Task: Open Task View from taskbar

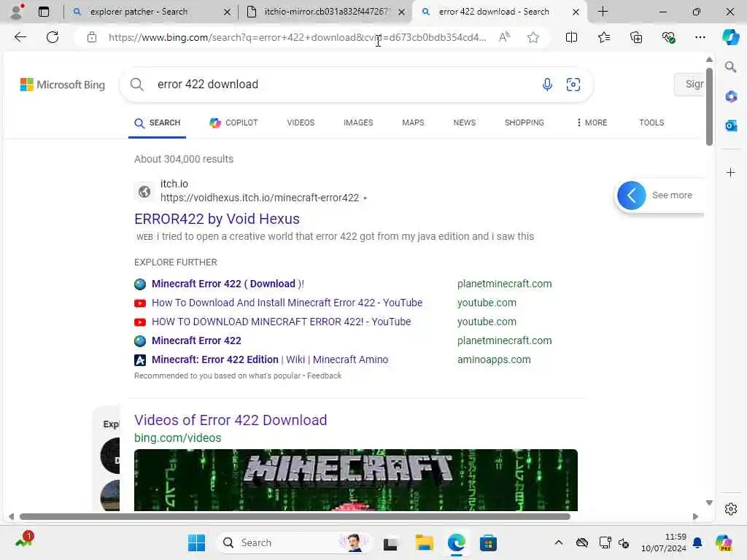Action: (390, 542)
